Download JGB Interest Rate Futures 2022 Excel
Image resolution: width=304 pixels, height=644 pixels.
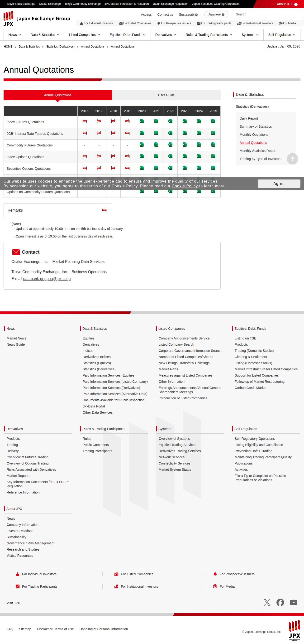170,133
